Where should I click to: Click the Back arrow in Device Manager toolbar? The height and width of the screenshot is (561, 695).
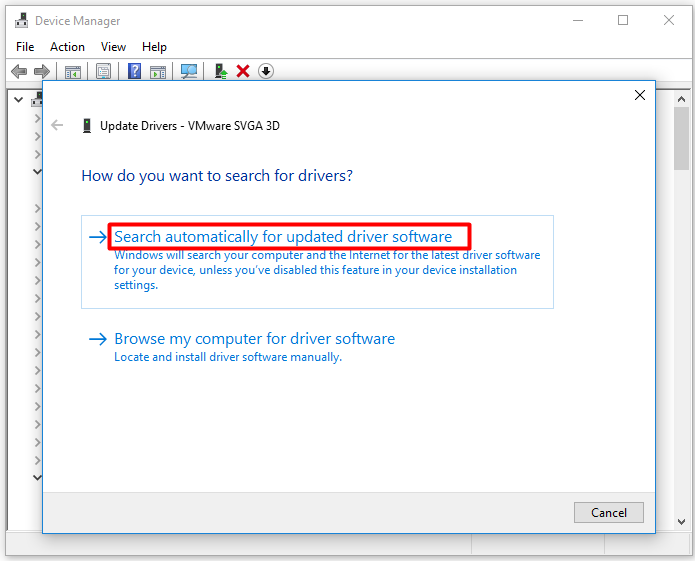coord(18,71)
